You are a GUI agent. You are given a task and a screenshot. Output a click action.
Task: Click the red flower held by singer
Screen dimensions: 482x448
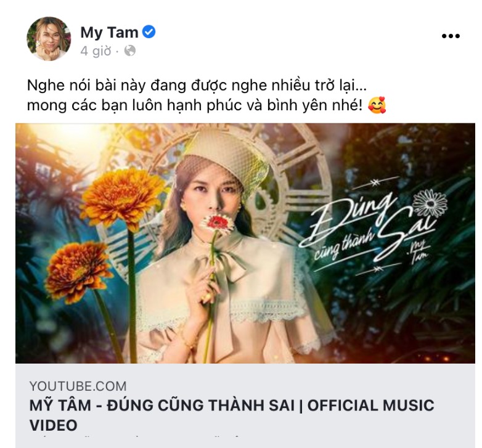click(x=218, y=223)
